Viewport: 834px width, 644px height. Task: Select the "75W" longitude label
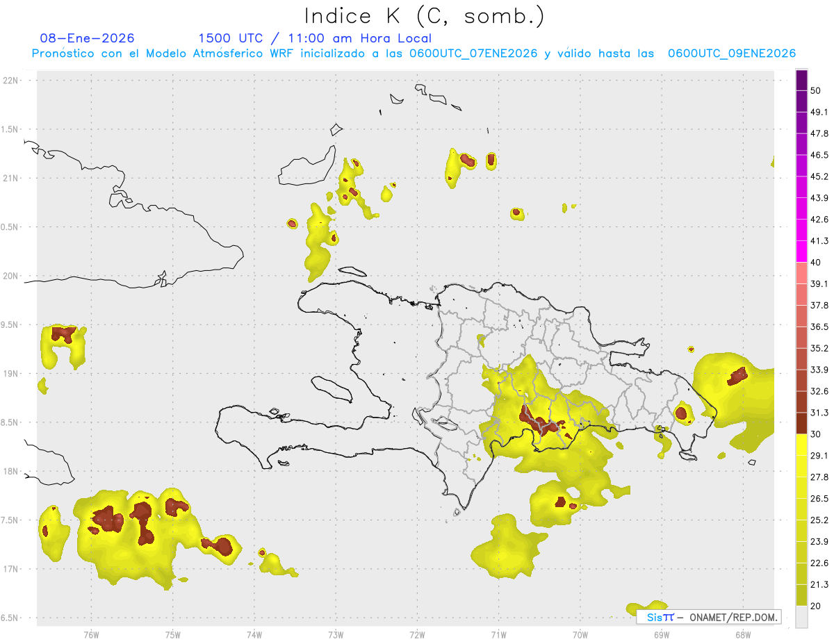coord(173,635)
